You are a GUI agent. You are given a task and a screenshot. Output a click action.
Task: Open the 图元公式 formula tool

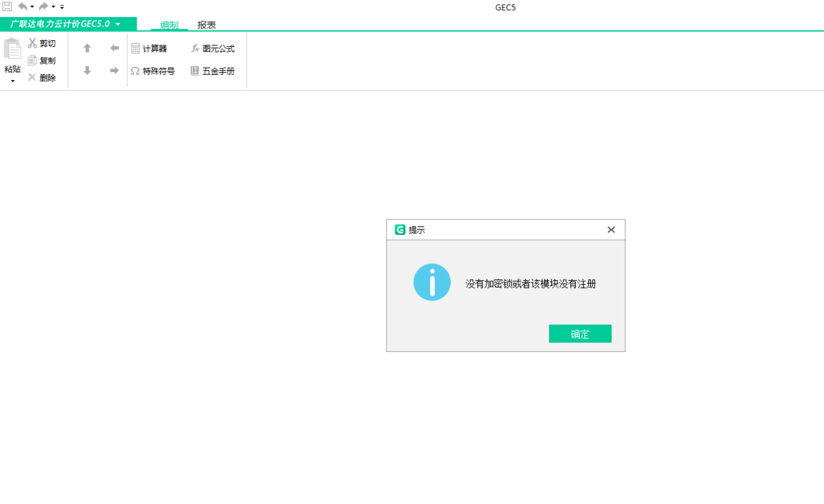click(213, 48)
